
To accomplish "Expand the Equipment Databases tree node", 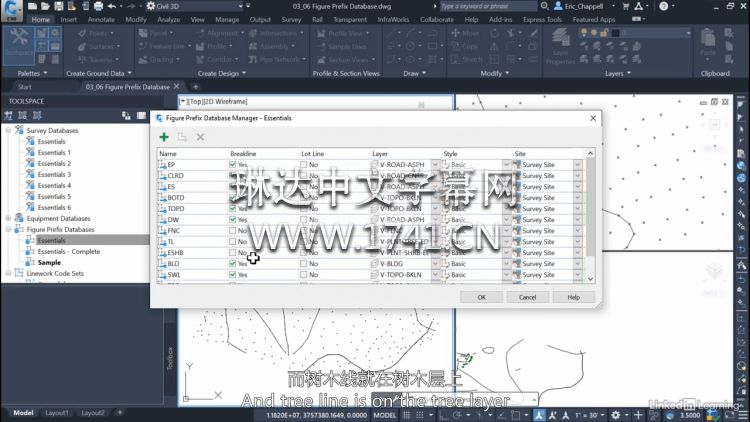I will pos(8,218).
